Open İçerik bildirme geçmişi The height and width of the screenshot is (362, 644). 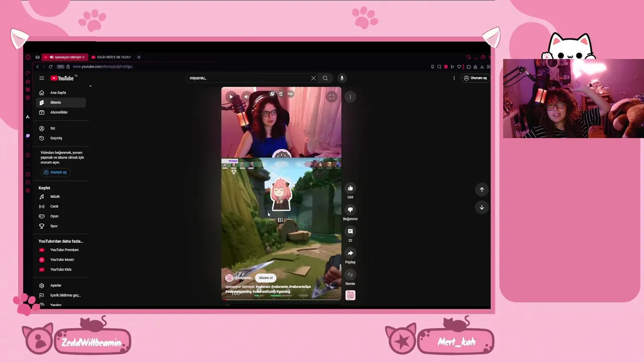click(62, 295)
